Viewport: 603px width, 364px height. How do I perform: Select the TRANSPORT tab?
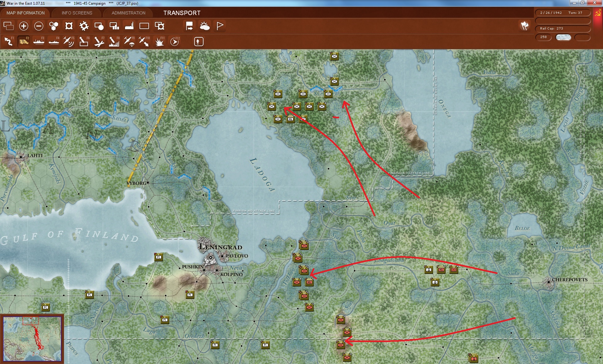(x=182, y=13)
